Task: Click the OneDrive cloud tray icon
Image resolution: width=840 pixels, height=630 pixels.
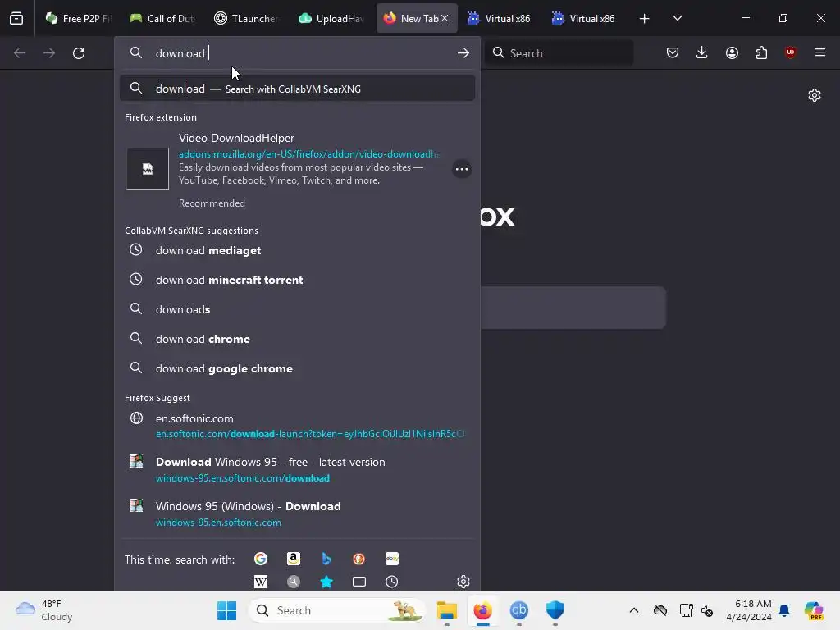Action: (x=660, y=610)
